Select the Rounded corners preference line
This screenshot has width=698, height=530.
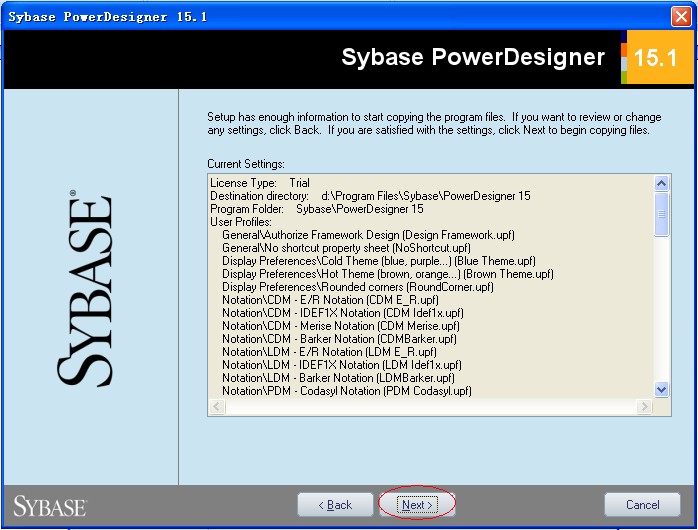point(358,287)
